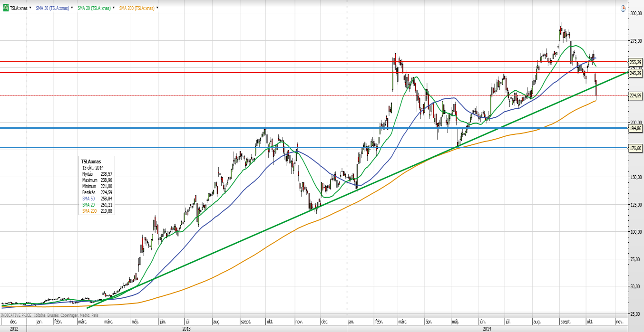This screenshot has width=644, height=332.
Task: Click the Bezárás 224,59 row
Action: 97,192
